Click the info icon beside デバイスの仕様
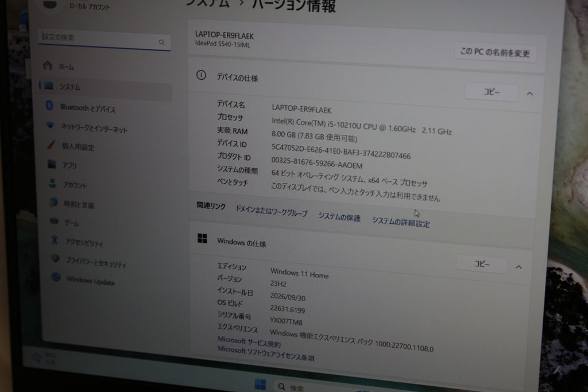 [x=201, y=75]
